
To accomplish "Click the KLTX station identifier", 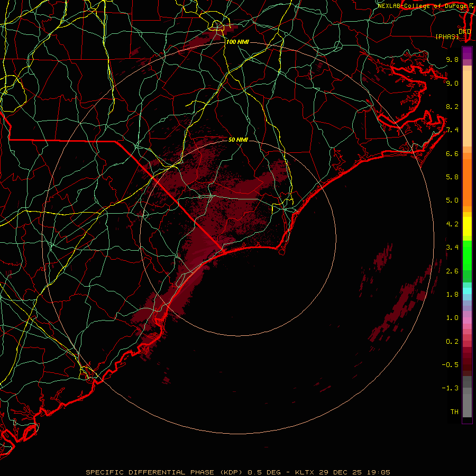I will pos(305,472).
